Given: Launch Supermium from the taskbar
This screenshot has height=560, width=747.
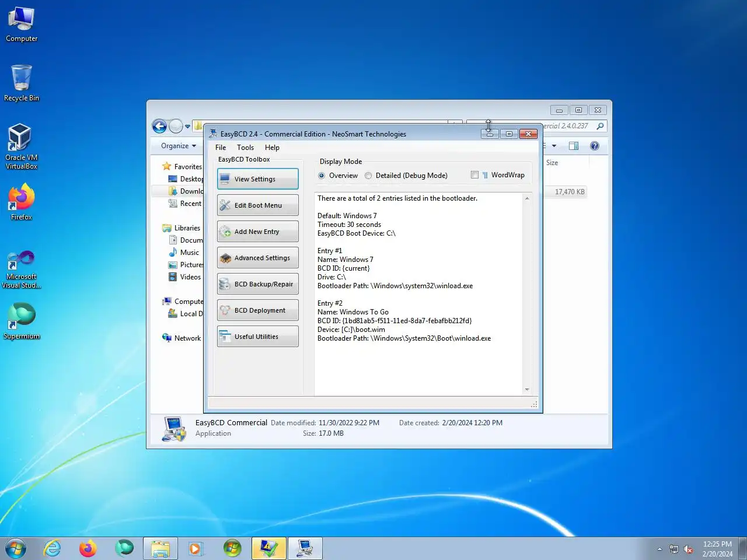Looking at the screenshot, I should pos(124,548).
